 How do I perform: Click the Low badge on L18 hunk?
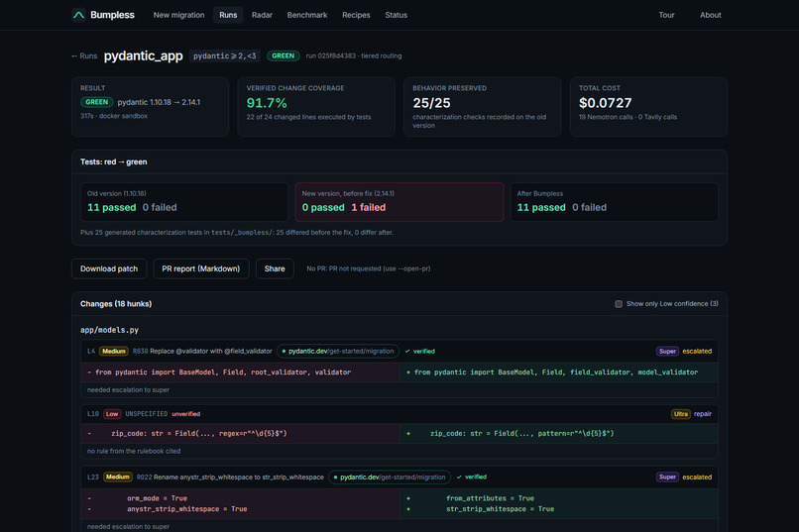(112, 414)
